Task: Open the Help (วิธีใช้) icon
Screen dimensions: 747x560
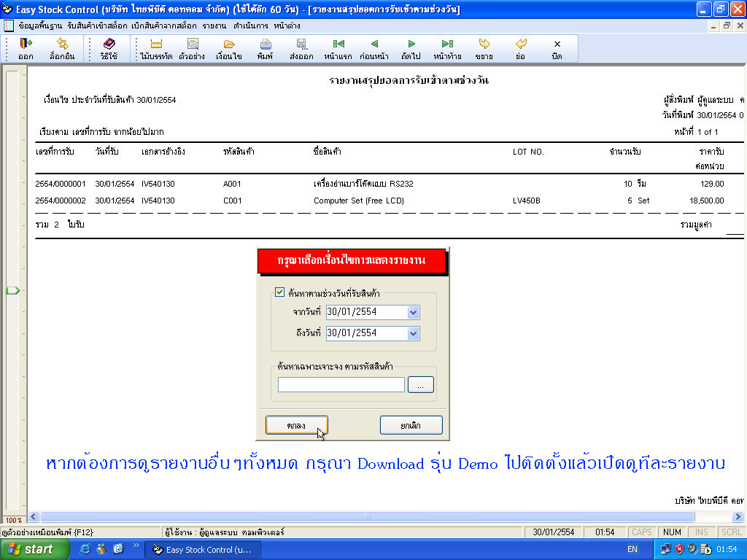Action: (x=109, y=48)
